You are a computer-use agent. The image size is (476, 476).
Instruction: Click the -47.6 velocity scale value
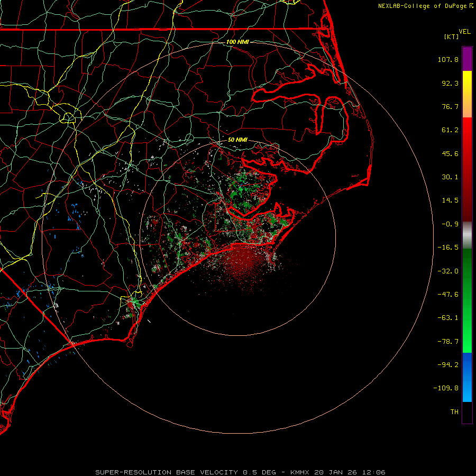[x=448, y=295]
